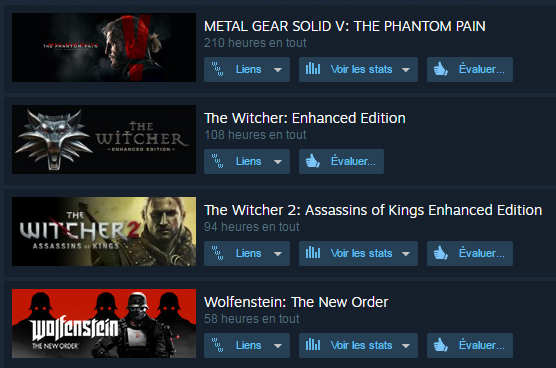Expand Voir les stats arrow for The Witcher 2
The height and width of the screenshot is (368, 556).
(406, 254)
